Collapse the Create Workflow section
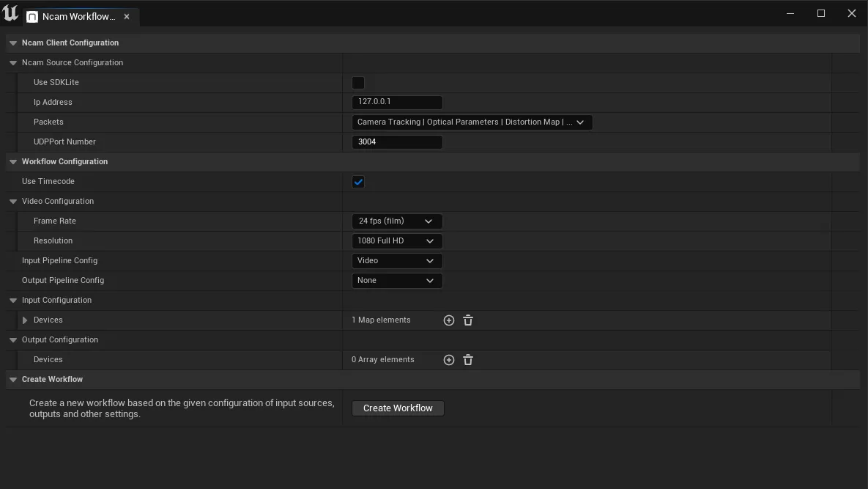The image size is (868, 489). click(x=13, y=380)
